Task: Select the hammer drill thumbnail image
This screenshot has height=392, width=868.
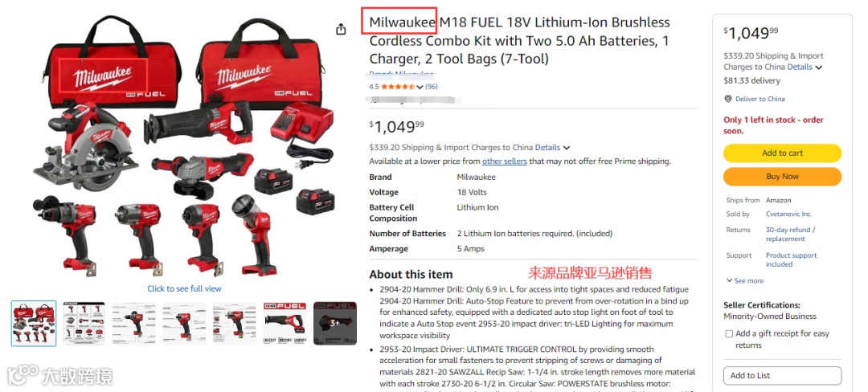Action: click(x=134, y=324)
